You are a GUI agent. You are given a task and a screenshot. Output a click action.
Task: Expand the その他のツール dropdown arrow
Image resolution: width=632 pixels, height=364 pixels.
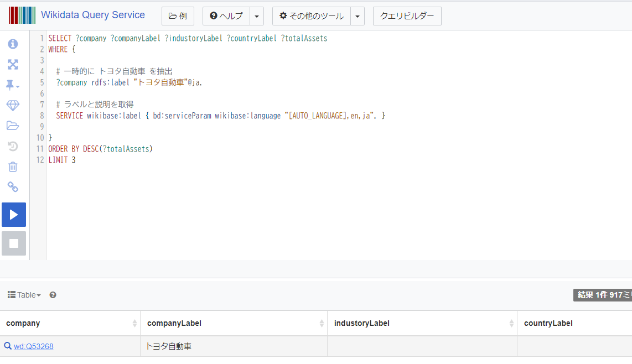coord(358,16)
